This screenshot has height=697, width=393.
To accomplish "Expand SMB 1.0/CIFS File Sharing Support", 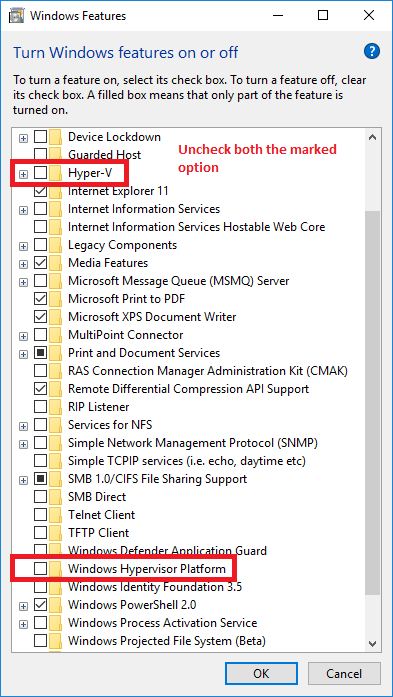I will point(23,480).
